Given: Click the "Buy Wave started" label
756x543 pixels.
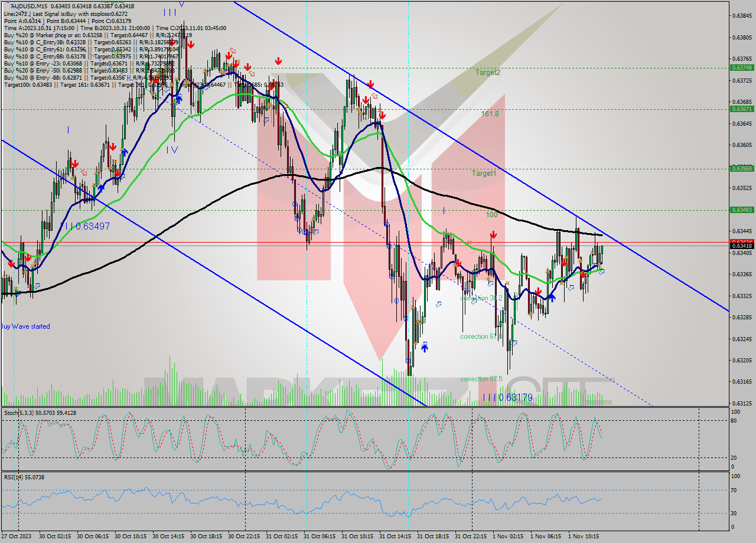Looking at the screenshot, I should (26, 326).
